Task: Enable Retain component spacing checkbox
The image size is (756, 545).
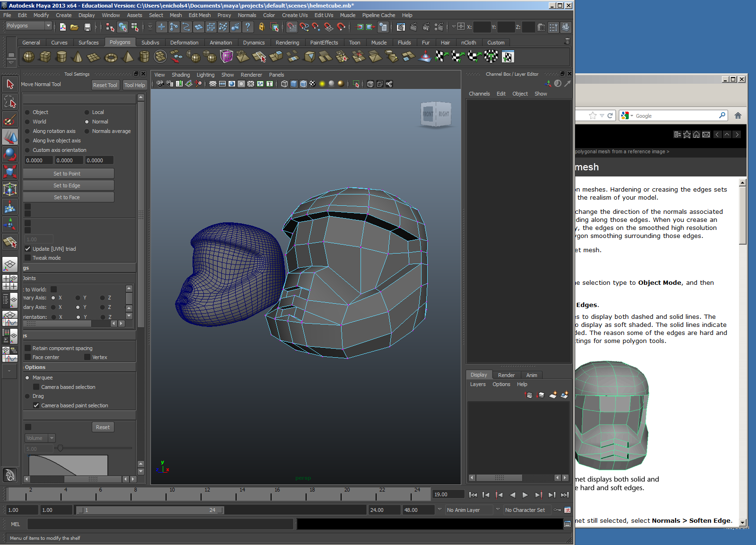Action: click(28, 348)
